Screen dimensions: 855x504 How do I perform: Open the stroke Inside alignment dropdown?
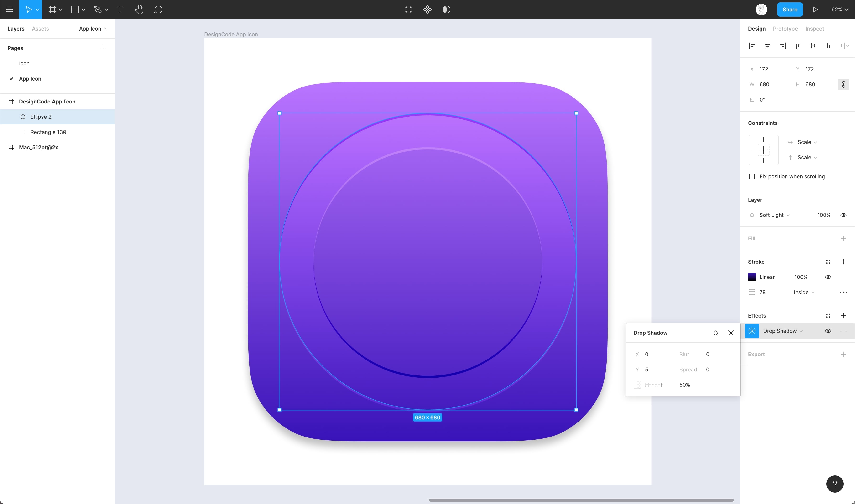click(x=804, y=293)
